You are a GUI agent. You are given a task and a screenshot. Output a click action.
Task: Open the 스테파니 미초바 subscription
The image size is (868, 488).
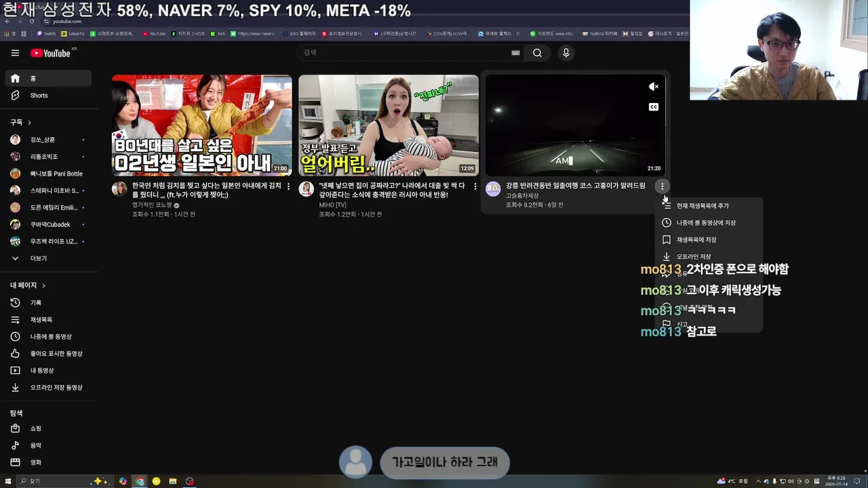47,190
